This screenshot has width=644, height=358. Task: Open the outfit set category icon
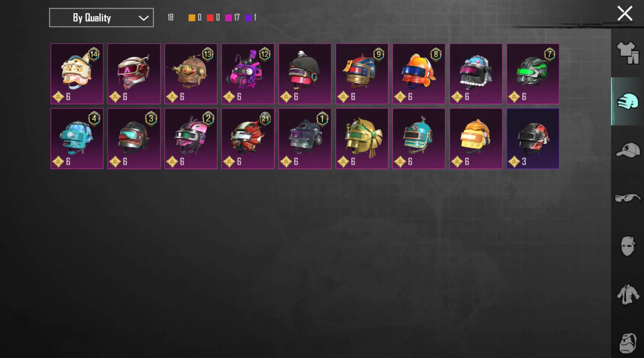coord(628,53)
